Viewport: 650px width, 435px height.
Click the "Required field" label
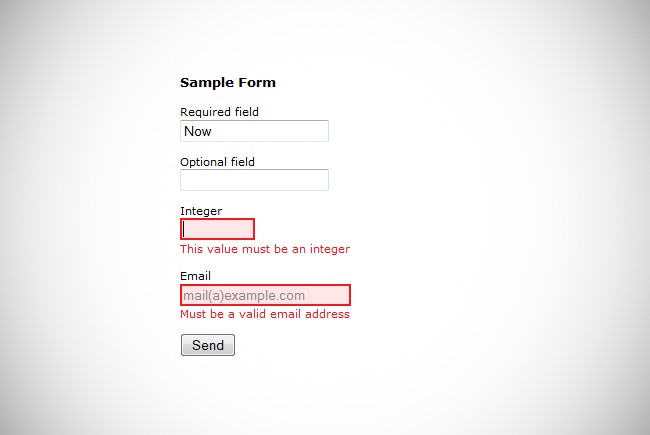(219, 112)
